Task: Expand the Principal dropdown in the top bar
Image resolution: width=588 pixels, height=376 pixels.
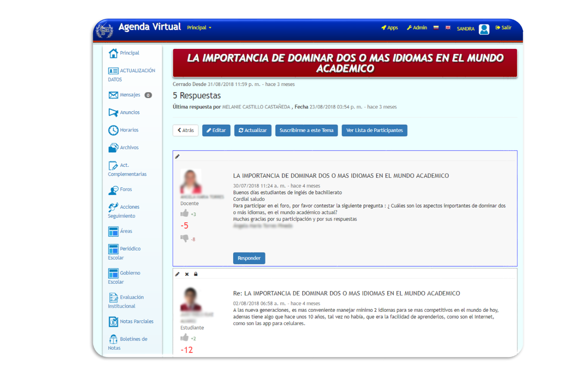Action: 199,28
